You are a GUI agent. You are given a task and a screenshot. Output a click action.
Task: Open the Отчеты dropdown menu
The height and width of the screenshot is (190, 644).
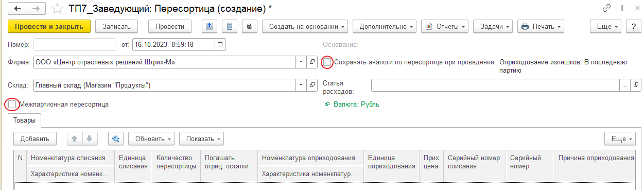click(445, 26)
